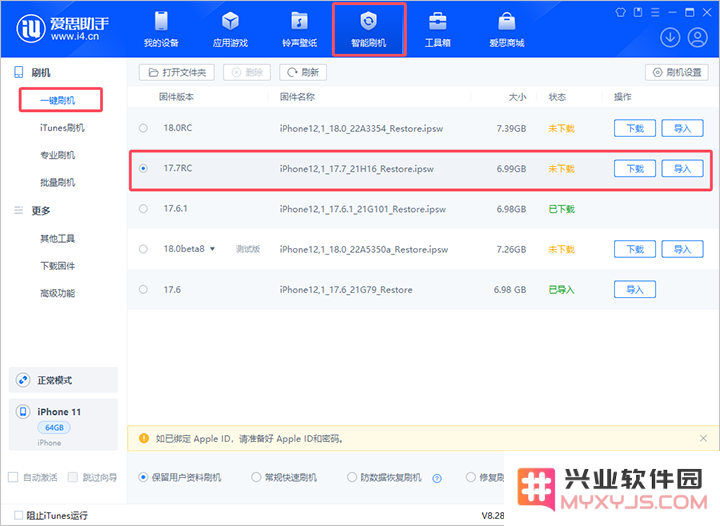Image resolution: width=720 pixels, height=526 pixels.
Task: Open the 爱思商城 store tab
Action: click(506, 29)
